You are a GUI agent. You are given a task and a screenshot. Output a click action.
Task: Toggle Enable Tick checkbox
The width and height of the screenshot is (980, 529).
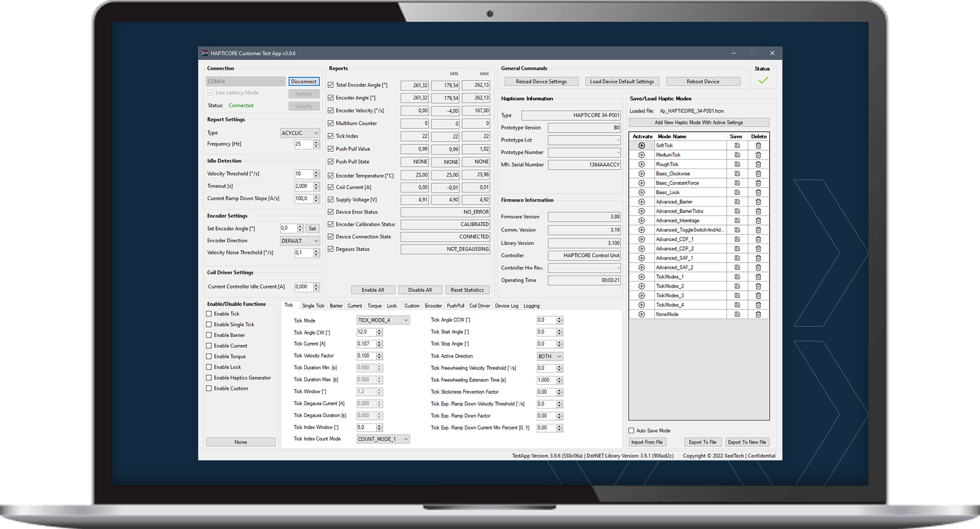(x=209, y=314)
